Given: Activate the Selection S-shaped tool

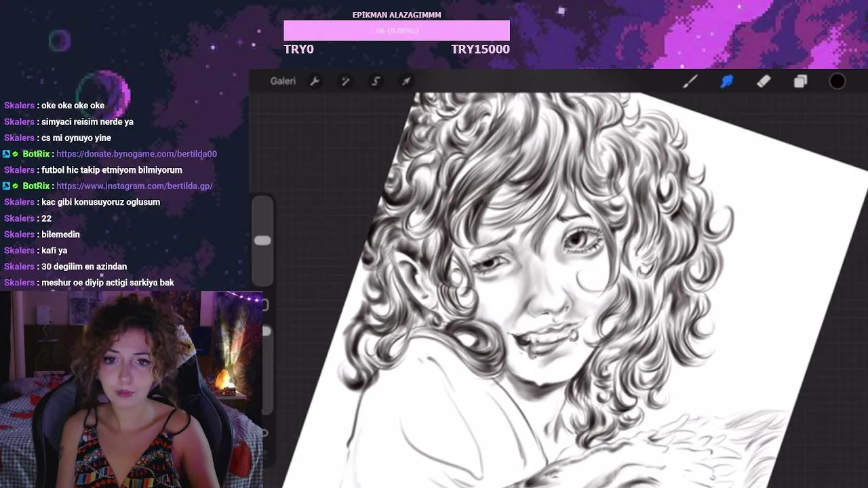Looking at the screenshot, I should click(x=376, y=81).
